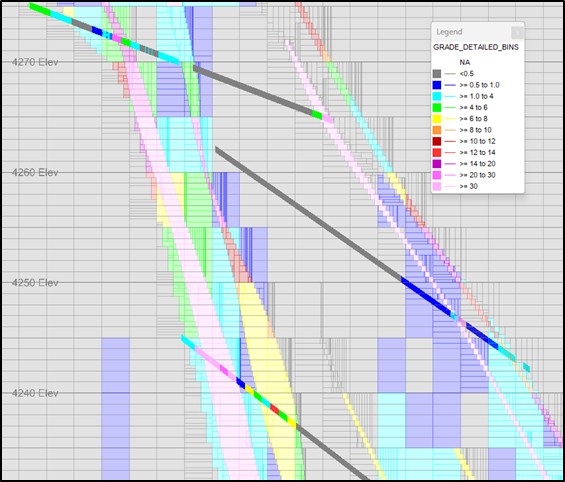Click the '>= 30' legend label

click(x=468, y=186)
